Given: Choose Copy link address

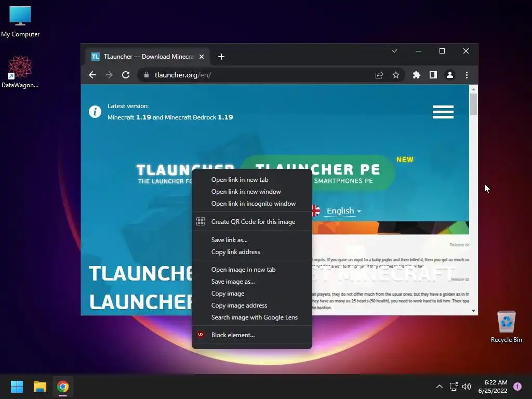Looking at the screenshot, I should coord(252,252).
